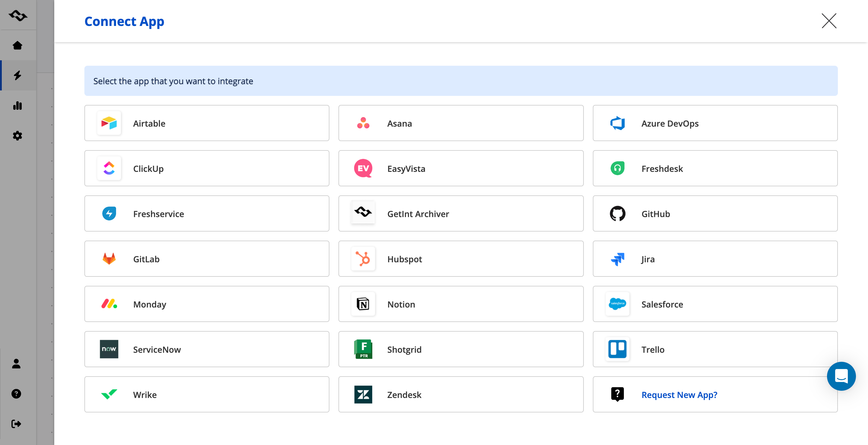
Task: Select the Notion label
Action: click(x=401, y=304)
